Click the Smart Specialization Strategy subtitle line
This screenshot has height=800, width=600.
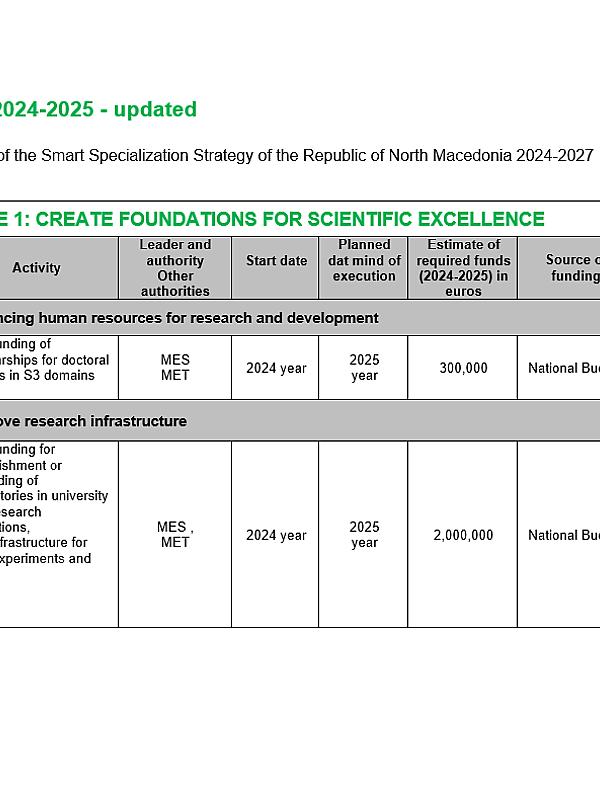tap(297, 155)
